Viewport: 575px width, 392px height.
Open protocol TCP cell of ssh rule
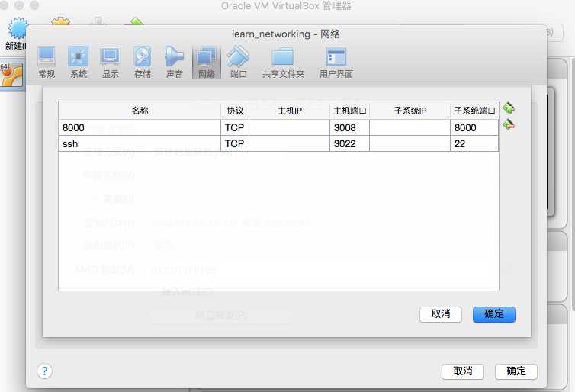pyautogui.click(x=235, y=143)
